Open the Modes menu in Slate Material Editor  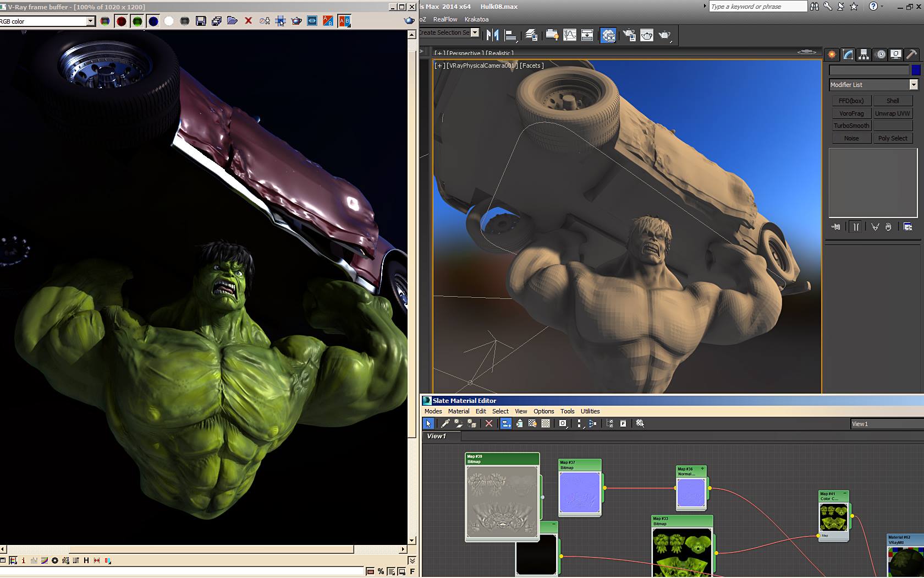tap(433, 411)
